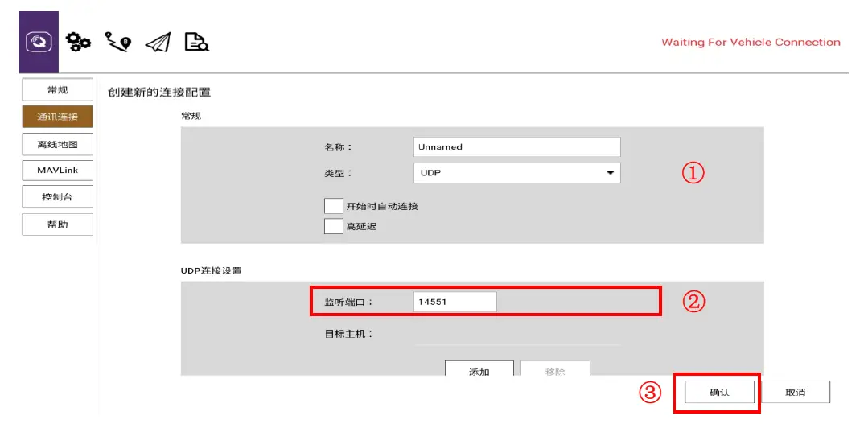This screenshot has height=424, width=868.
Task: Toggle the 高延迟 checkbox
Action: (x=333, y=226)
